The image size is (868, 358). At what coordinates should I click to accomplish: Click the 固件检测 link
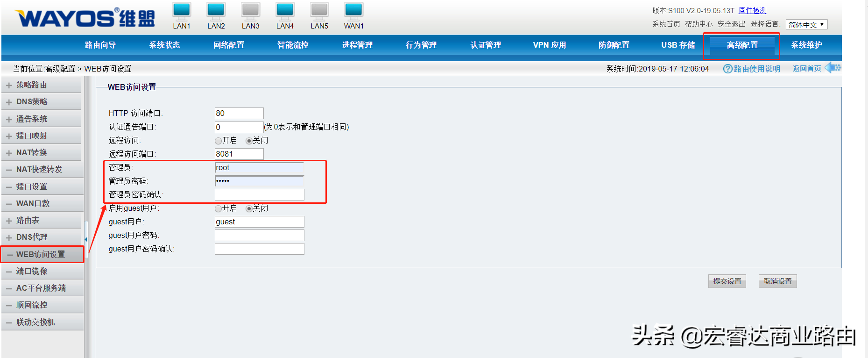click(752, 10)
